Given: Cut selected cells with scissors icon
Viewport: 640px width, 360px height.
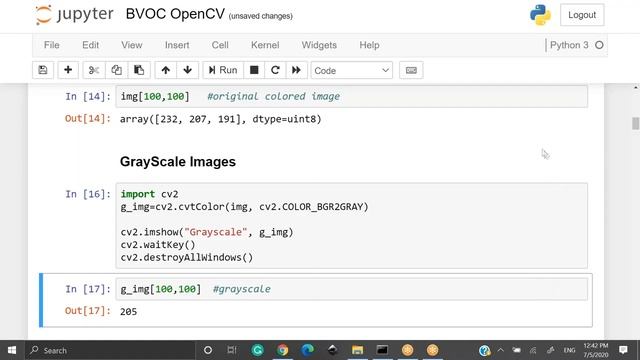Looking at the screenshot, I should [x=94, y=70].
